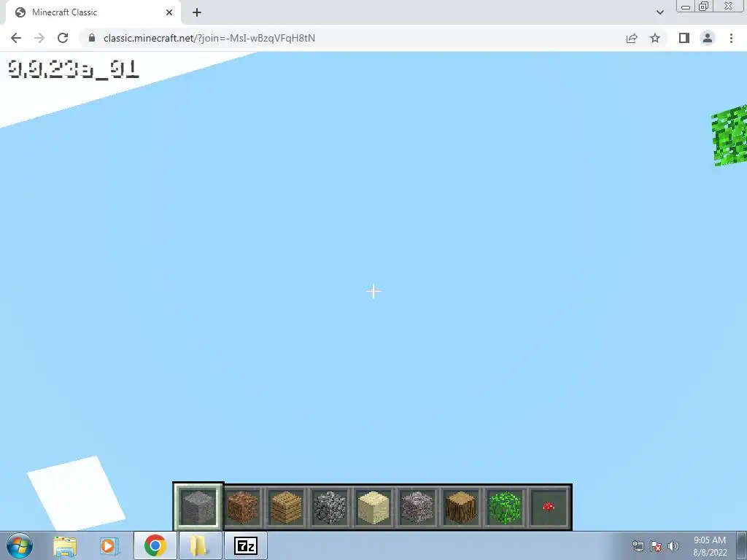Switch to the Minecraft Classic tab
Viewport: 747px width, 560px height.
[93, 12]
